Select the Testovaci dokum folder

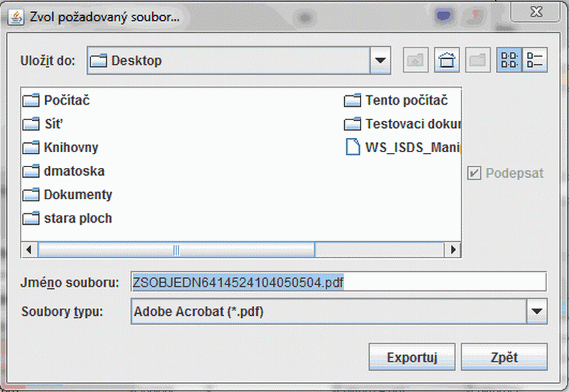click(403, 124)
